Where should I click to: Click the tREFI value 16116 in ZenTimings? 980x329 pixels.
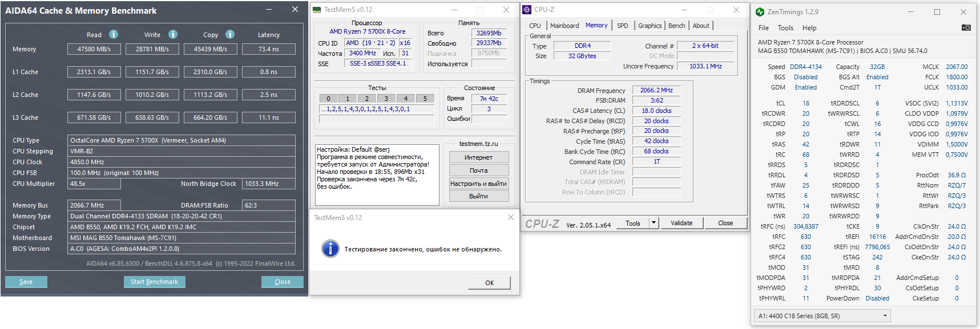tap(878, 237)
